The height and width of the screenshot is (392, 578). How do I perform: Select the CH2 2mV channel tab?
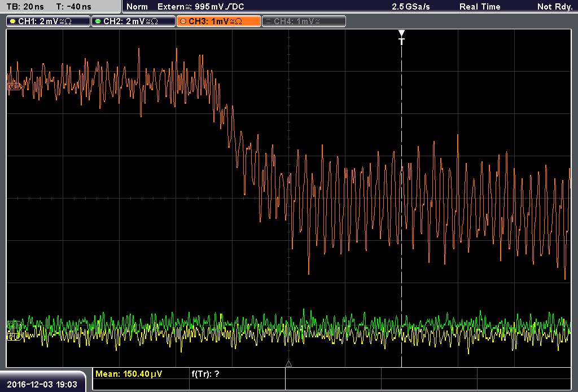[133, 21]
